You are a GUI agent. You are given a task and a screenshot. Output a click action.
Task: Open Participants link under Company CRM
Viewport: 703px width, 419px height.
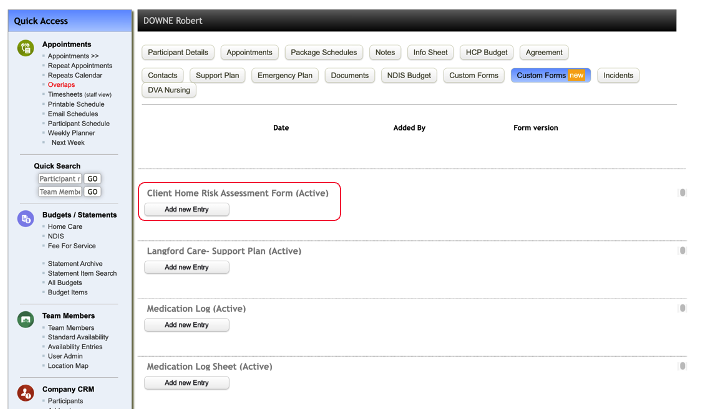click(x=65, y=401)
